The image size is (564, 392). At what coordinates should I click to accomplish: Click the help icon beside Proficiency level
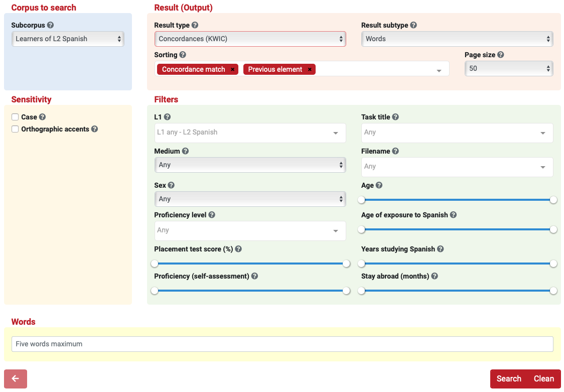(212, 215)
